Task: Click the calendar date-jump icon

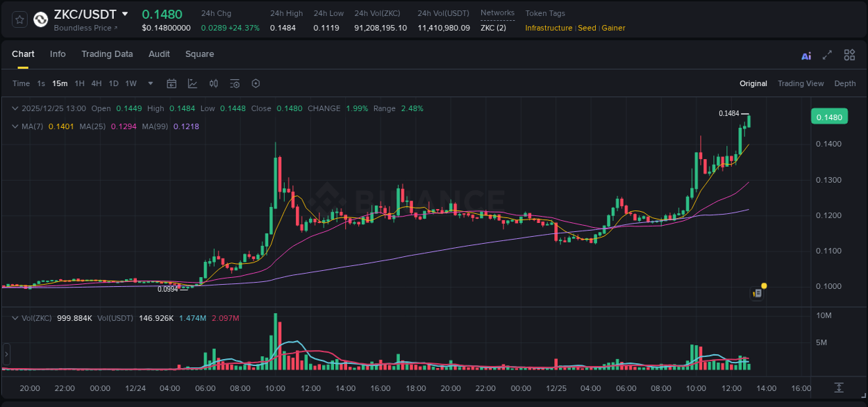Action: (172, 83)
